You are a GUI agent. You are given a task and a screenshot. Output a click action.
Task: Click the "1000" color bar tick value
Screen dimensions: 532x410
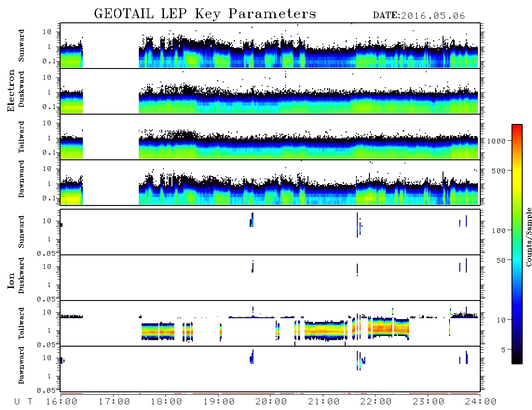coord(496,141)
